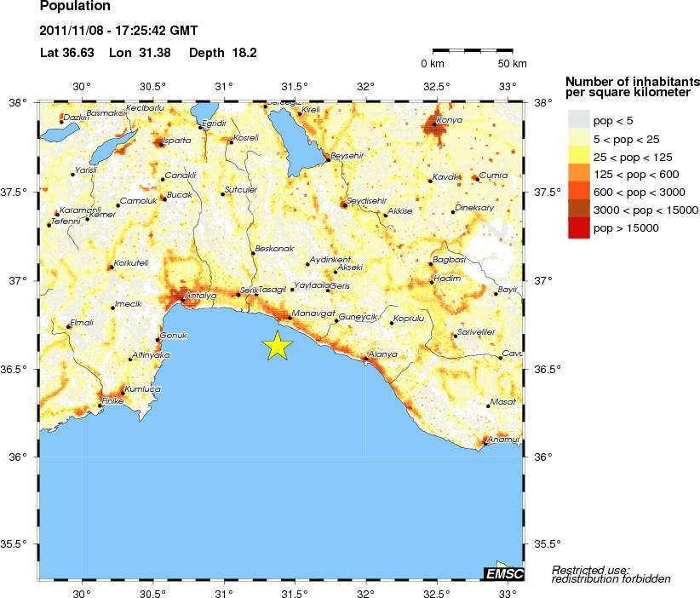Select the Beysehir city marker dot

pyautogui.click(x=329, y=159)
